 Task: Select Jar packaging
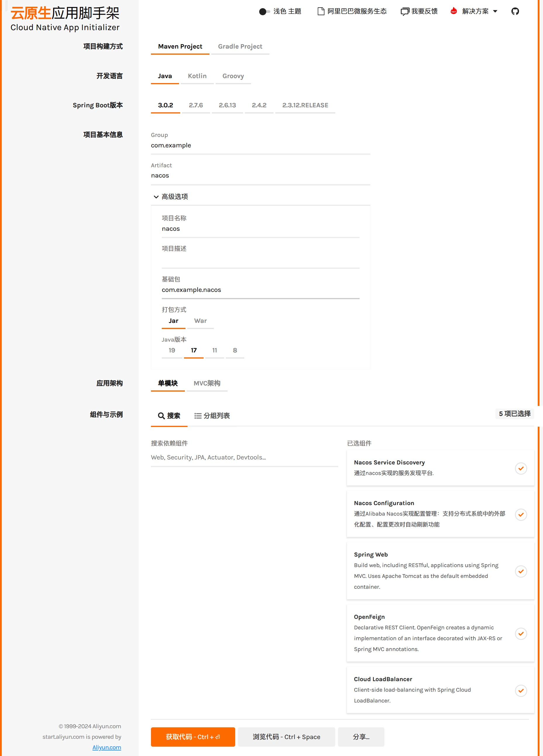pyautogui.click(x=173, y=321)
